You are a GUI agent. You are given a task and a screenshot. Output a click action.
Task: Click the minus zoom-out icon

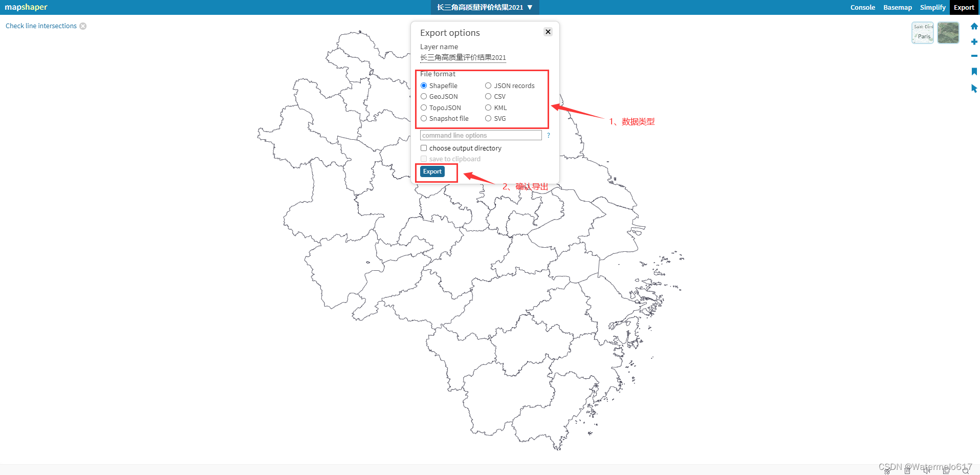pos(974,56)
